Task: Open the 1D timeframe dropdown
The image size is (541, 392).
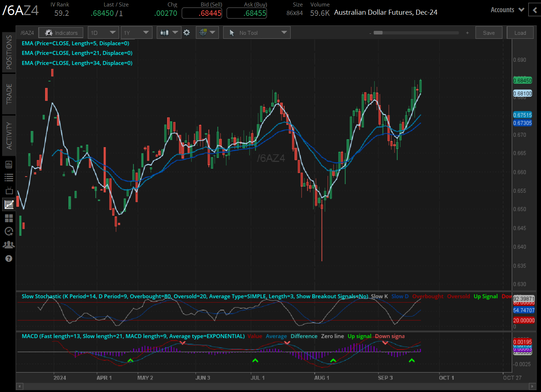Action: click(x=103, y=32)
